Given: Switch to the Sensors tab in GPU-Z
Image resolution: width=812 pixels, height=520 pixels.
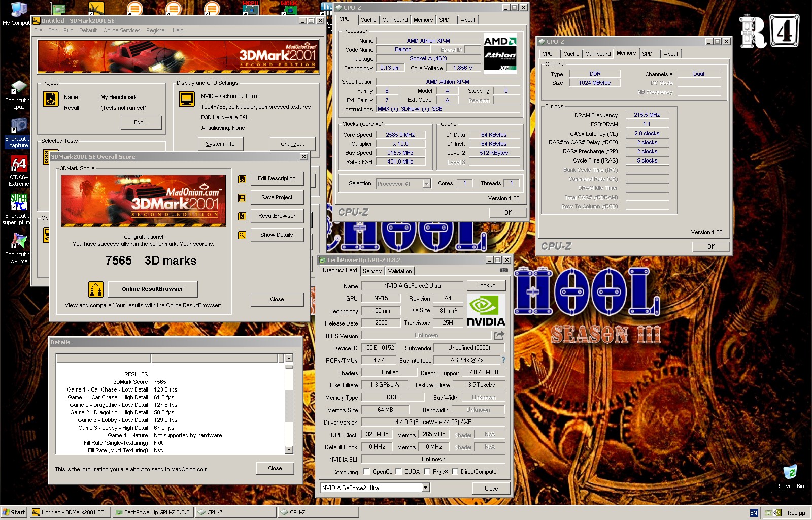Looking at the screenshot, I should click(x=373, y=271).
